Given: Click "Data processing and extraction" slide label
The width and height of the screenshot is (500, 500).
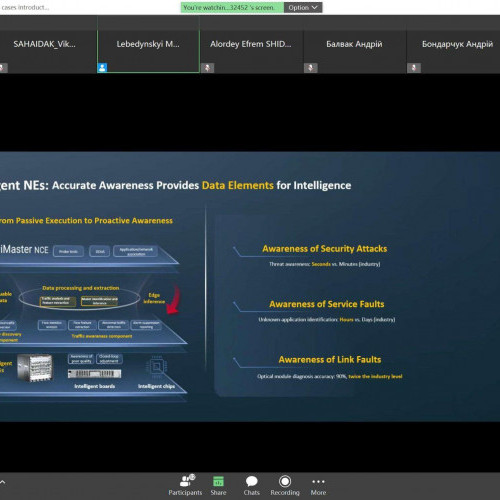Looking at the screenshot, I should coord(81,288).
